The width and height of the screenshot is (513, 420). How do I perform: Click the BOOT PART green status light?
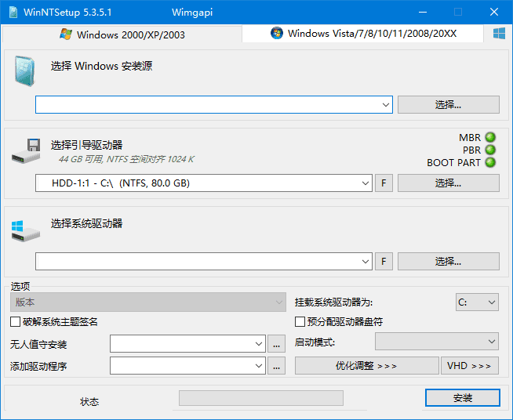coord(490,163)
